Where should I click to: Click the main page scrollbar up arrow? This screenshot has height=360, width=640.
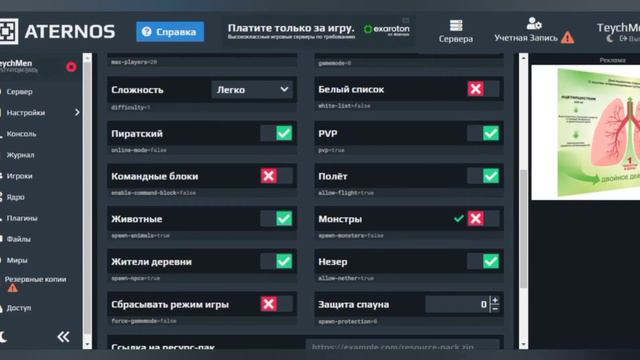point(524,58)
